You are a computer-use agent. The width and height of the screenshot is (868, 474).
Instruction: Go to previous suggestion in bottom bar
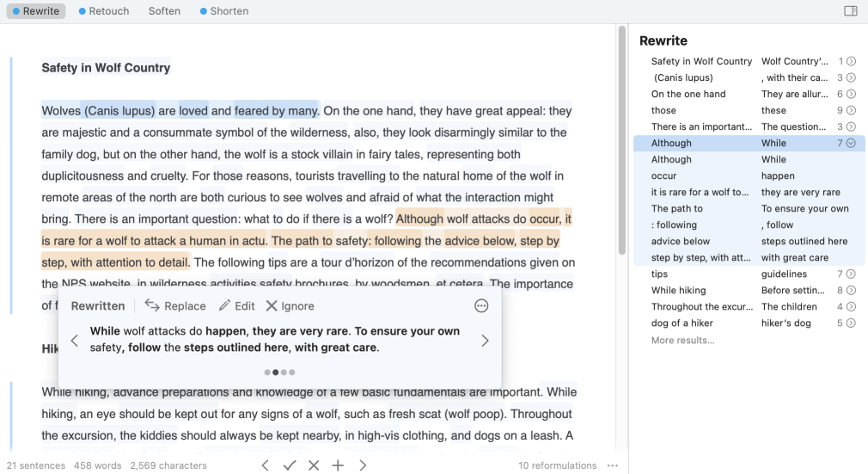click(266, 465)
